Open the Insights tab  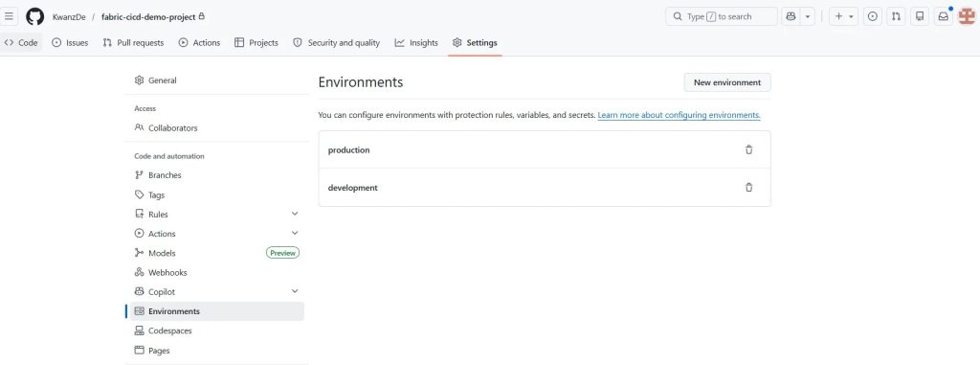tap(416, 42)
